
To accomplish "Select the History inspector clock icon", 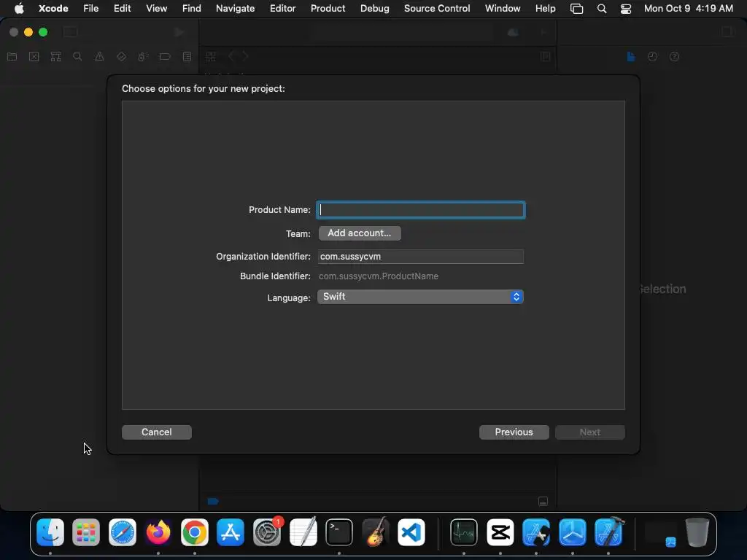I will point(652,57).
